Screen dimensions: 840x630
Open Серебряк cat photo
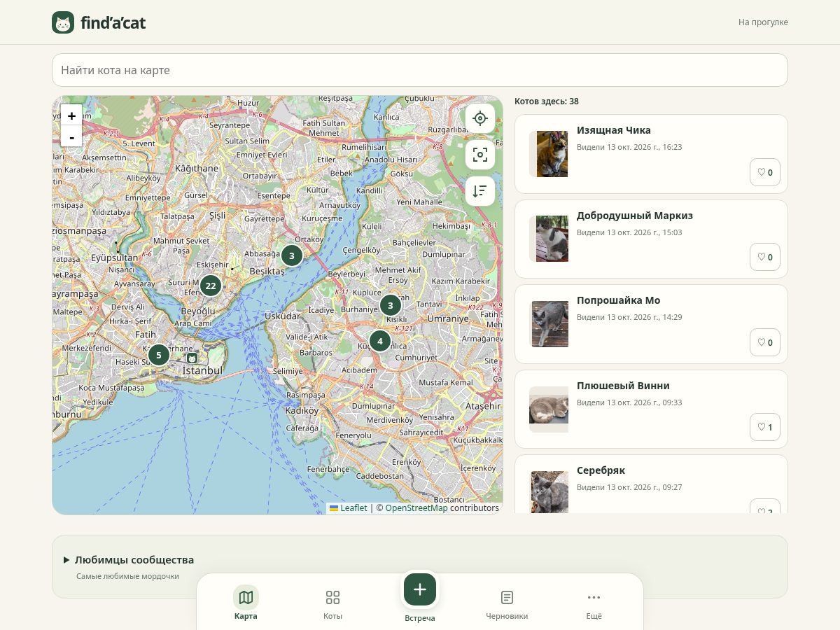click(x=549, y=492)
